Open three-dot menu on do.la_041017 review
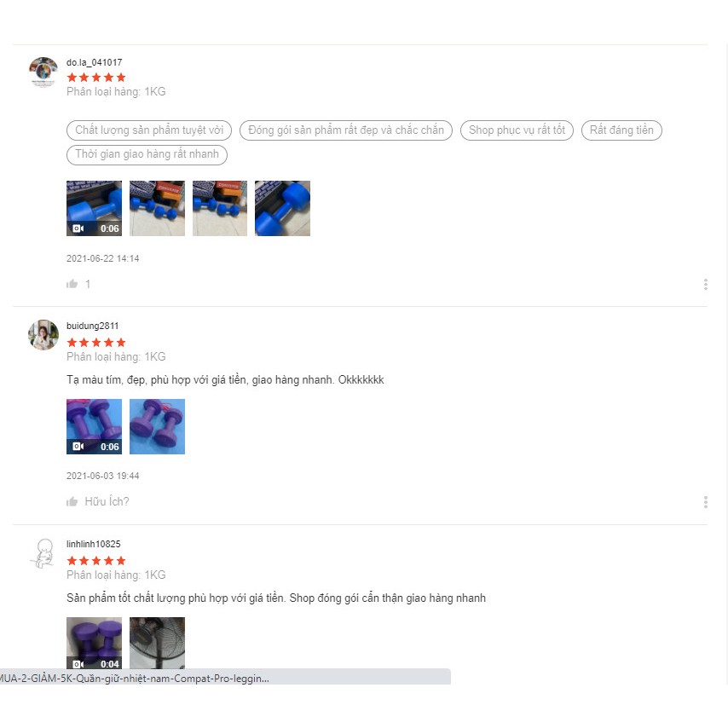 pyautogui.click(x=705, y=284)
